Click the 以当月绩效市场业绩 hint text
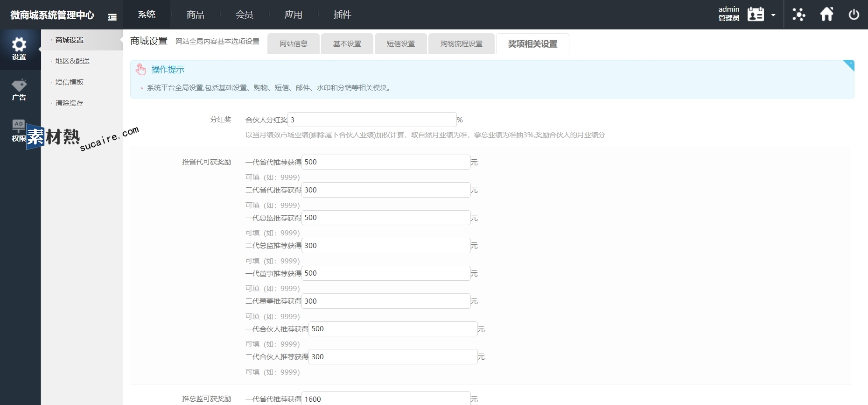 click(425, 135)
